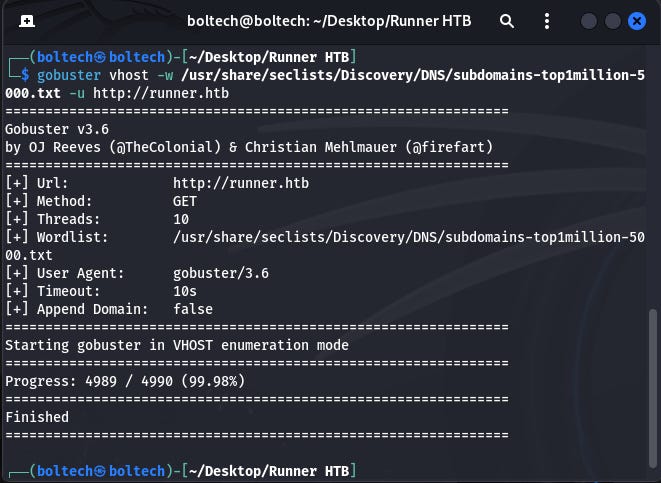Click the -u flag in the command

pos(77,93)
